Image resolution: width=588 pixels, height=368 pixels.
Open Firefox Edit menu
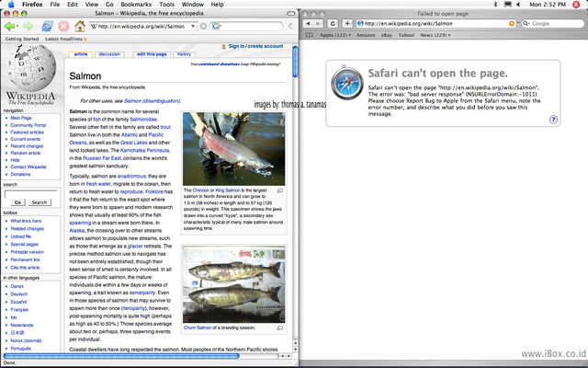point(73,4)
